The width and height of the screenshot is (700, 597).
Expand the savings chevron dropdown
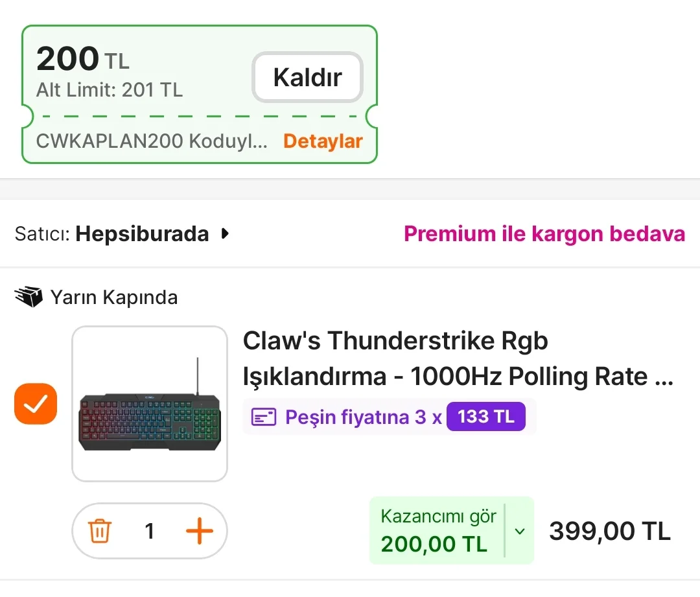[x=519, y=531]
